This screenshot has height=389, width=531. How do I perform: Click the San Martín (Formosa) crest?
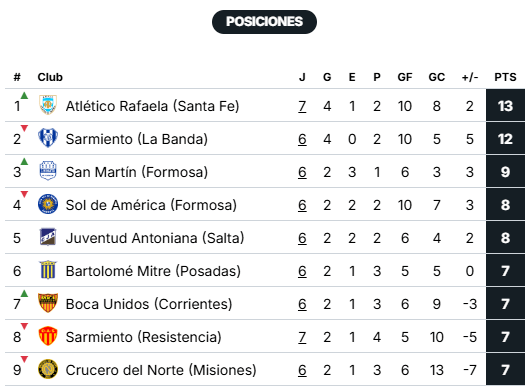point(48,171)
